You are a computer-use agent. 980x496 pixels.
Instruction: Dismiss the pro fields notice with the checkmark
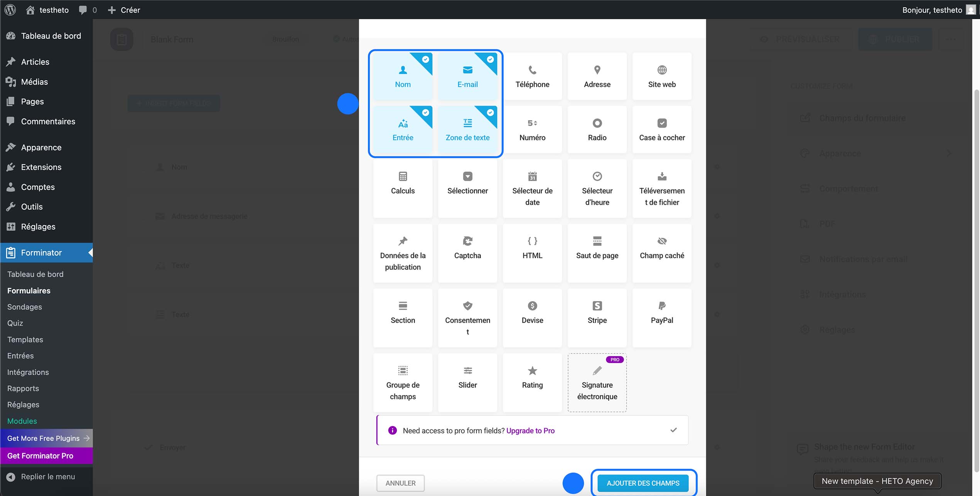coord(673,430)
